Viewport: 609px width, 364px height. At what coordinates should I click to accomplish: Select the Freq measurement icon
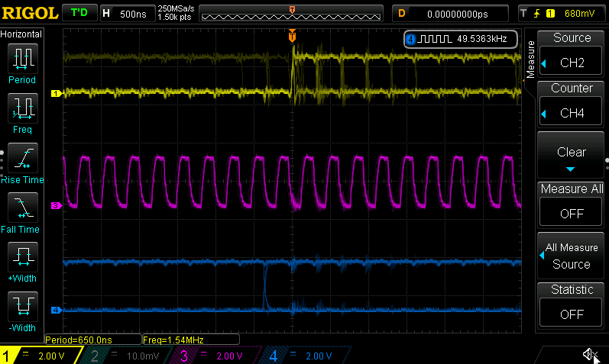click(22, 108)
